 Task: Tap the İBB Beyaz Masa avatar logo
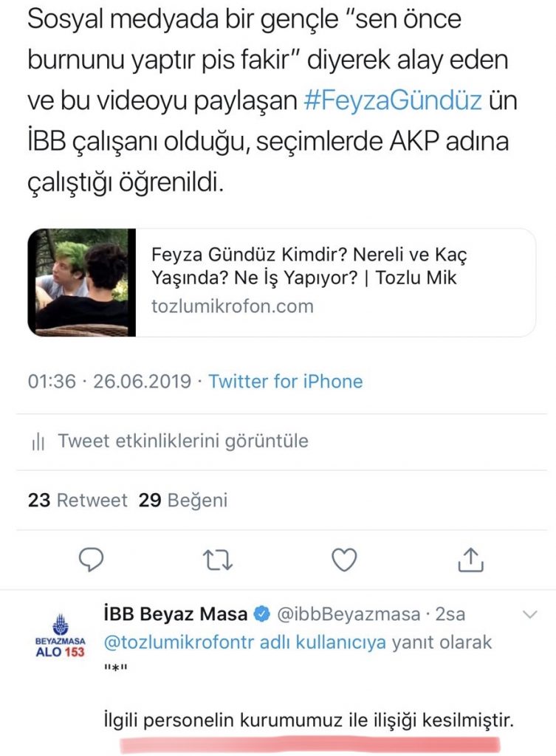point(61,636)
